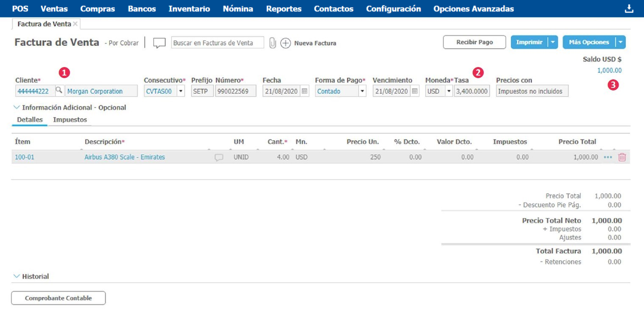Screen dimensions: 644x309
Task: Click the Comprobante Contable button
Action: coord(58,298)
